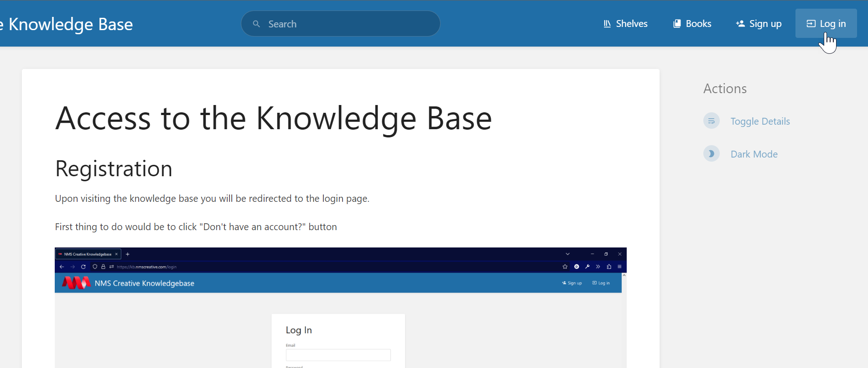Image resolution: width=868 pixels, height=368 pixels.
Task: Click the embedded login page screenshot image
Action: (x=341, y=308)
